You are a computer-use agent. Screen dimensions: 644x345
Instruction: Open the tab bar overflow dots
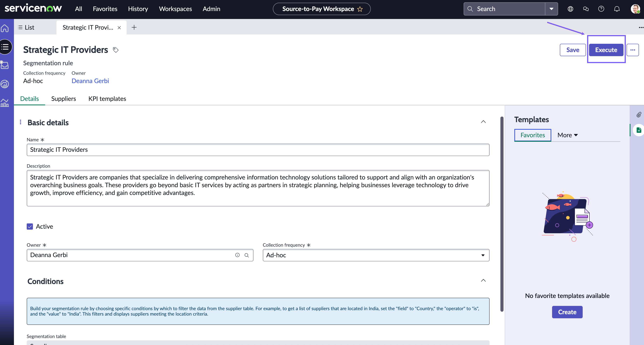pyautogui.click(x=641, y=27)
